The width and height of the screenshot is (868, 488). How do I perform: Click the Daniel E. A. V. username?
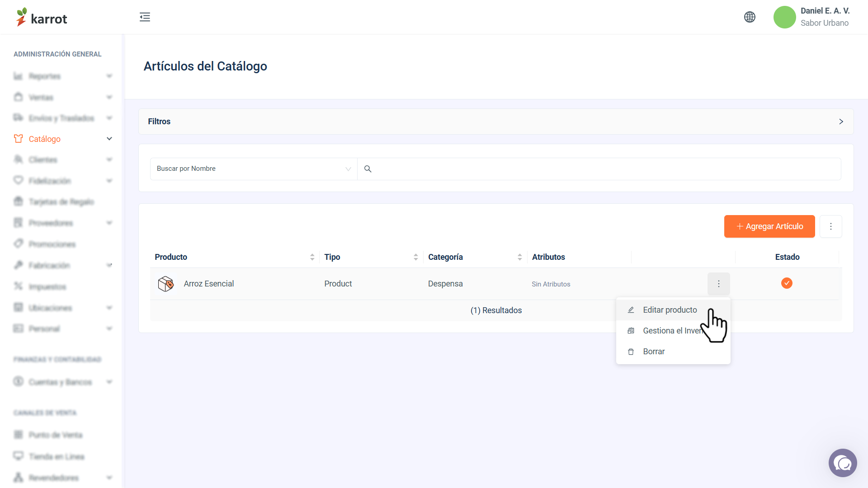[x=825, y=11]
